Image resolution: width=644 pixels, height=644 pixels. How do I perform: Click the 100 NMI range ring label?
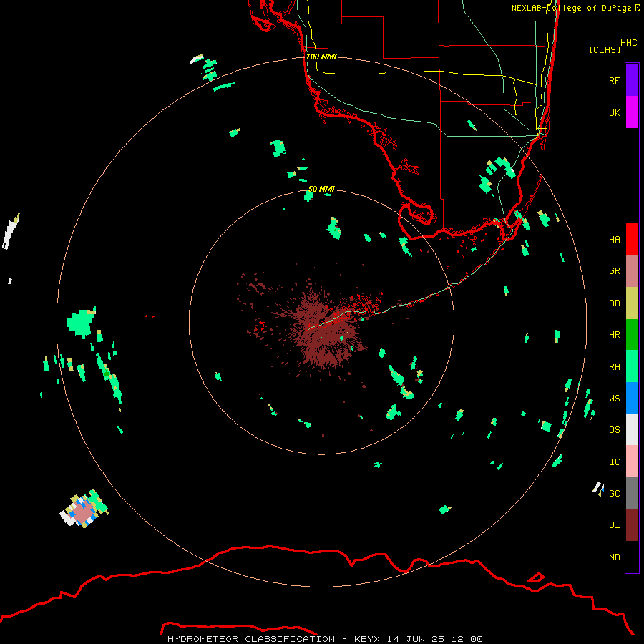(321, 57)
